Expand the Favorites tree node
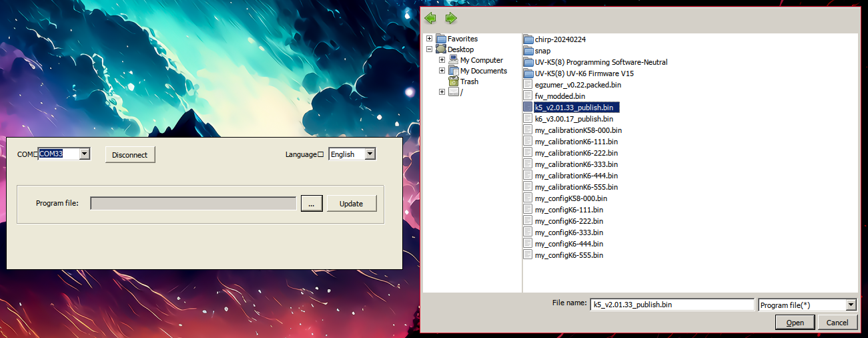The image size is (868, 338). [430, 39]
